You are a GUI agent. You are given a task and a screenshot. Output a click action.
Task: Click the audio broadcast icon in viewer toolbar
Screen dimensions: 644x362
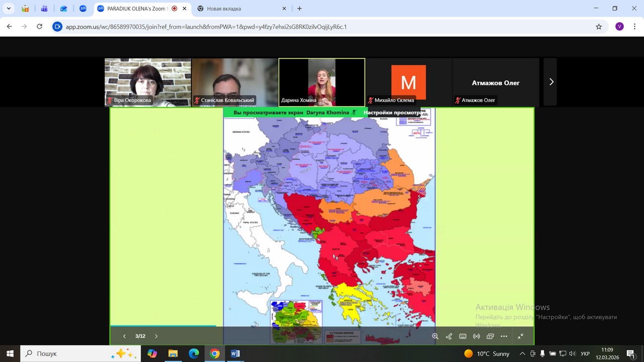click(x=476, y=336)
